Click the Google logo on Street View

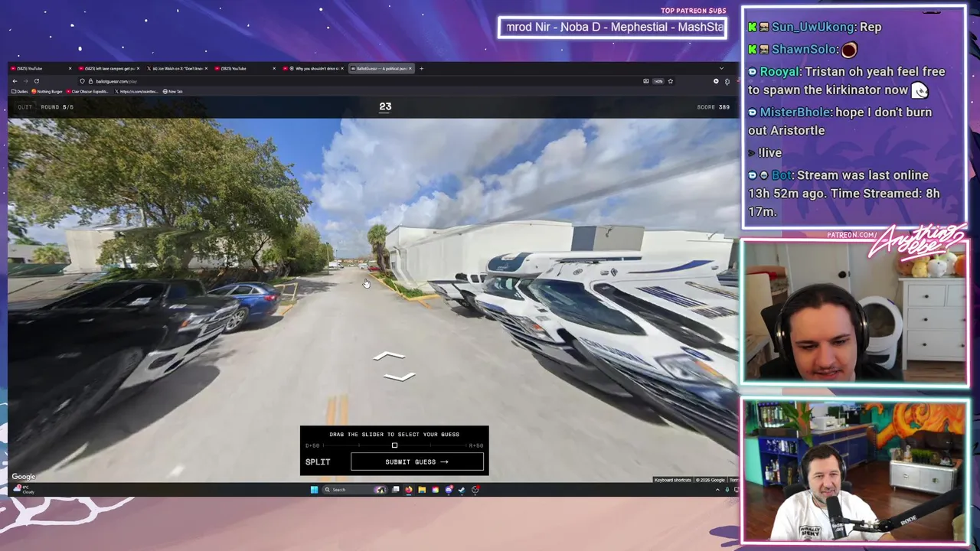click(x=23, y=477)
